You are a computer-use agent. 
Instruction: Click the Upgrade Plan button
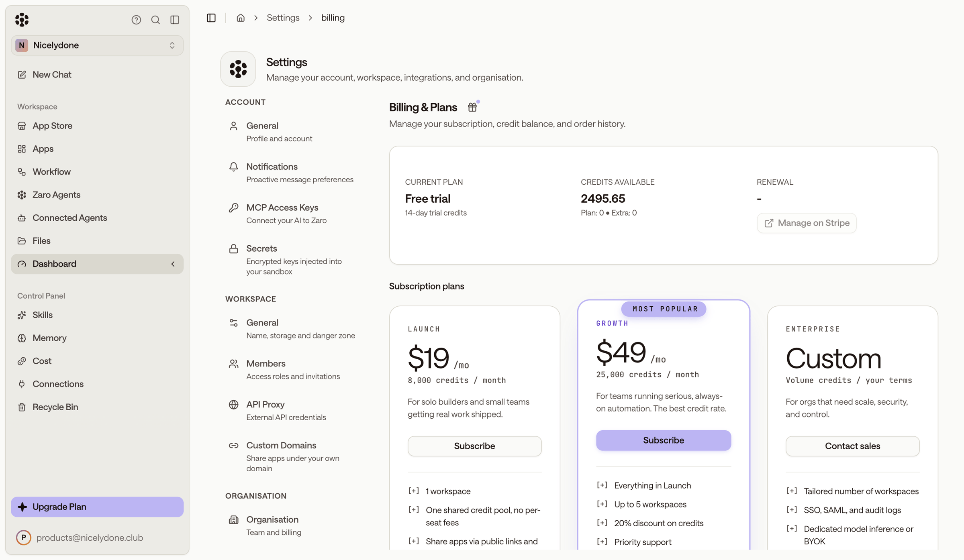click(x=97, y=507)
